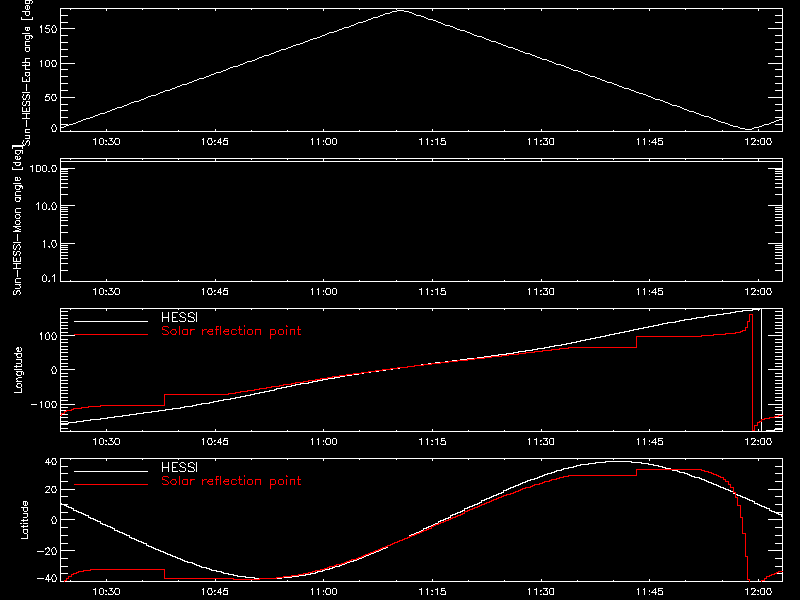The image size is (800, 600).
Task: Click 11:45 time label under Longitude plot
Action: coord(649,442)
